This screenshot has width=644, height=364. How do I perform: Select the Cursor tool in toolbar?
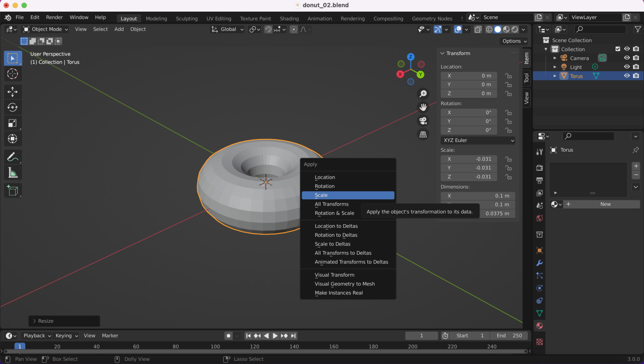(x=13, y=74)
